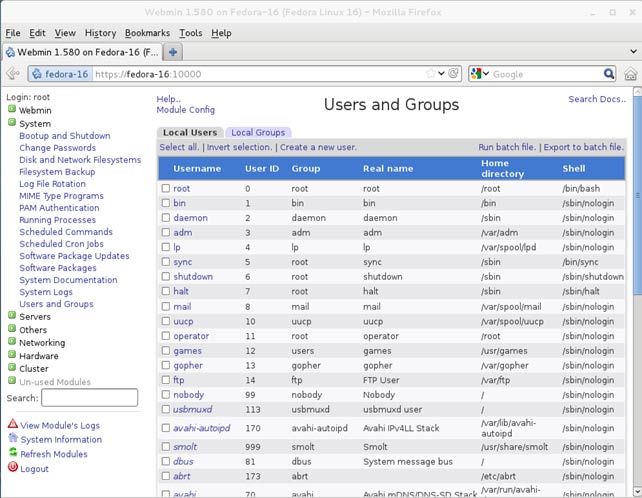Expand the Webmin category icon

point(12,109)
